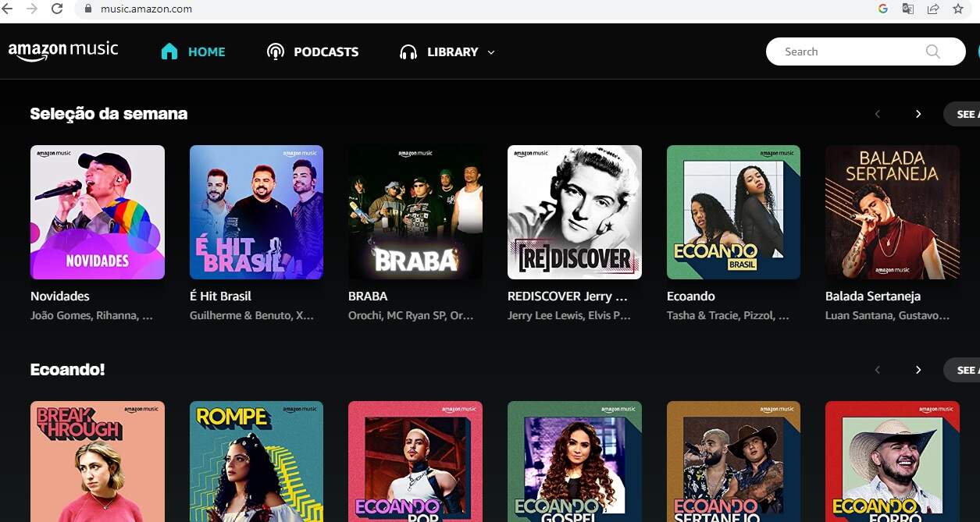Click artists text 'Guilherme & Benuto'
980x522 pixels.
coord(251,316)
